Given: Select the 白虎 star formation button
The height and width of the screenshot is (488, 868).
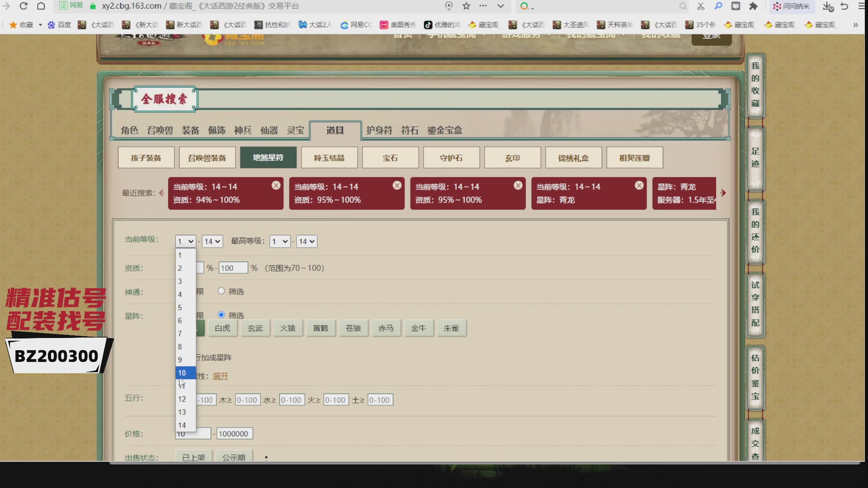Looking at the screenshot, I should click(222, 328).
